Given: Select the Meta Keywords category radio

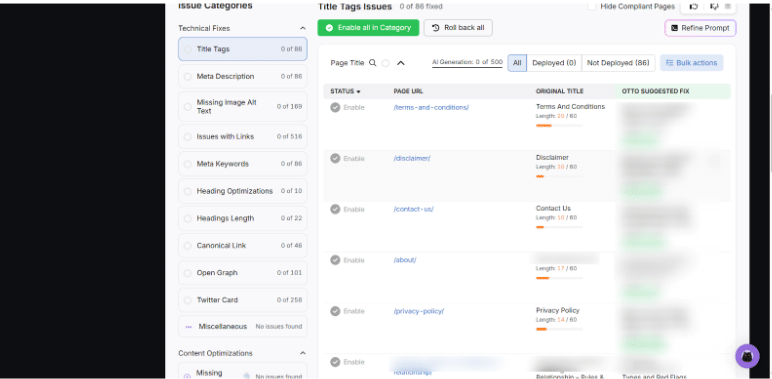Looking at the screenshot, I should 188,164.
